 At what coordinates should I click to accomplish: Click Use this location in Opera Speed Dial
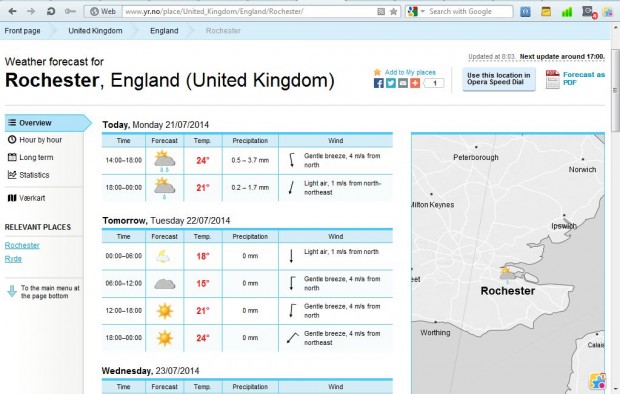(x=499, y=79)
